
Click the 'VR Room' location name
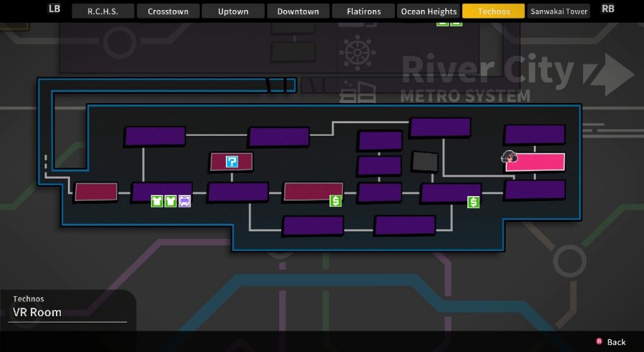[x=37, y=312]
